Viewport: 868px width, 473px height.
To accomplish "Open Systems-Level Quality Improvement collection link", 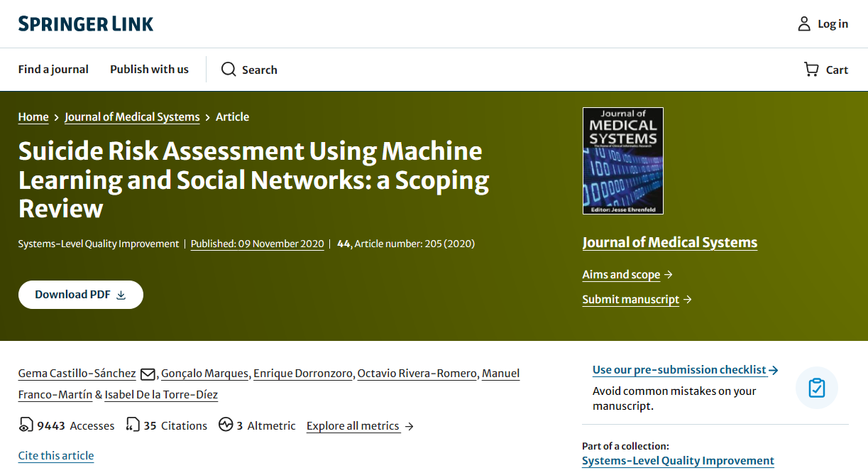I will click(678, 461).
